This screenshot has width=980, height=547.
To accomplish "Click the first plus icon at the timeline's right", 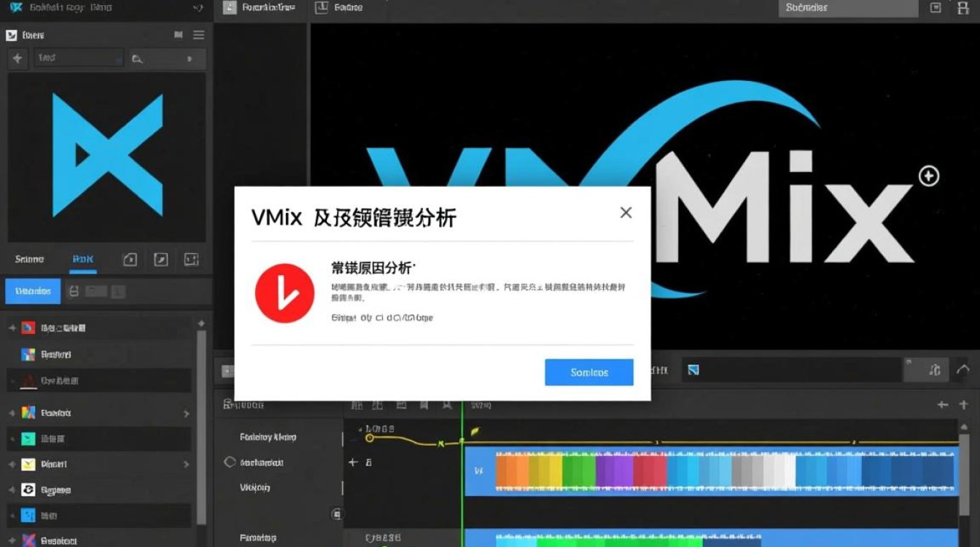I will 943,405.
